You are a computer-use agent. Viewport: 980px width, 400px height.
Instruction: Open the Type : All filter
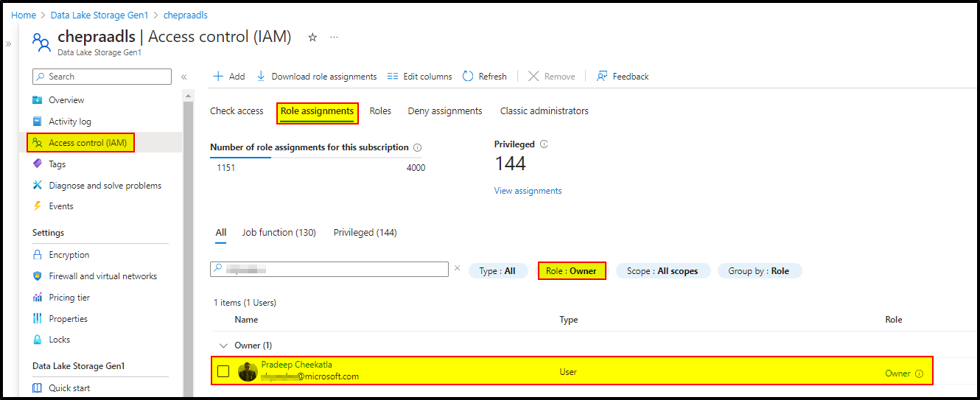coord(498,271)
